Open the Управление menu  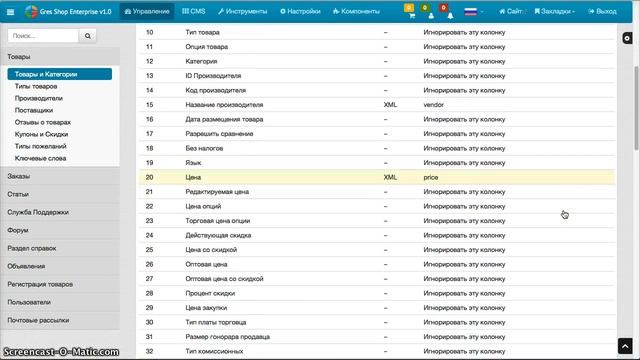[x=147, y=11]
